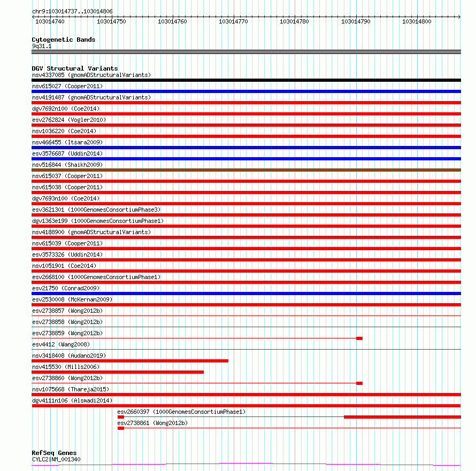This screenshot has height=471, width=476.
Task: Click variant label nsv415530 (Mills2006)
Action: coord(66,367)
